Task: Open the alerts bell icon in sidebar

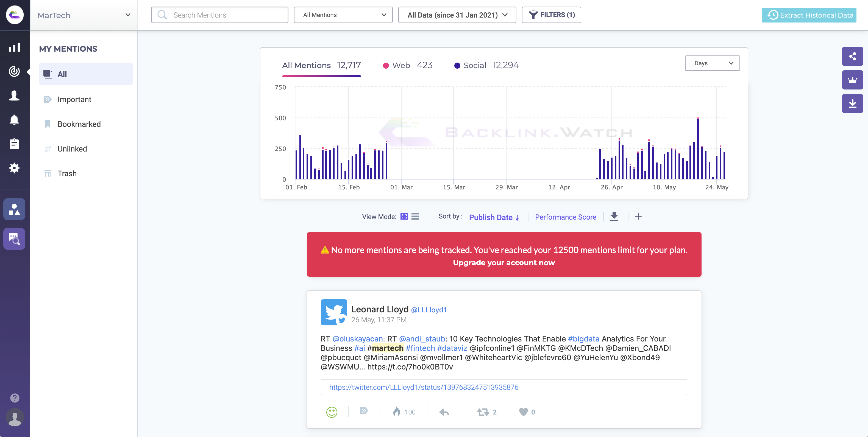Action: (14, 119)
